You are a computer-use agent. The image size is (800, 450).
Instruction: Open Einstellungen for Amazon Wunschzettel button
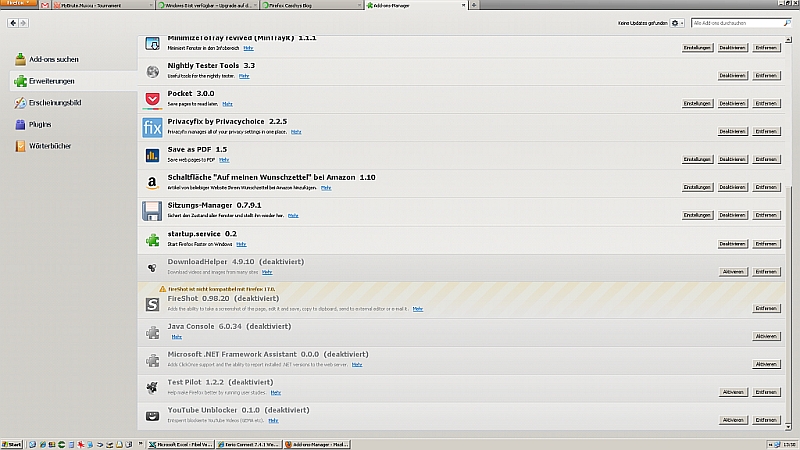[697, 187]
